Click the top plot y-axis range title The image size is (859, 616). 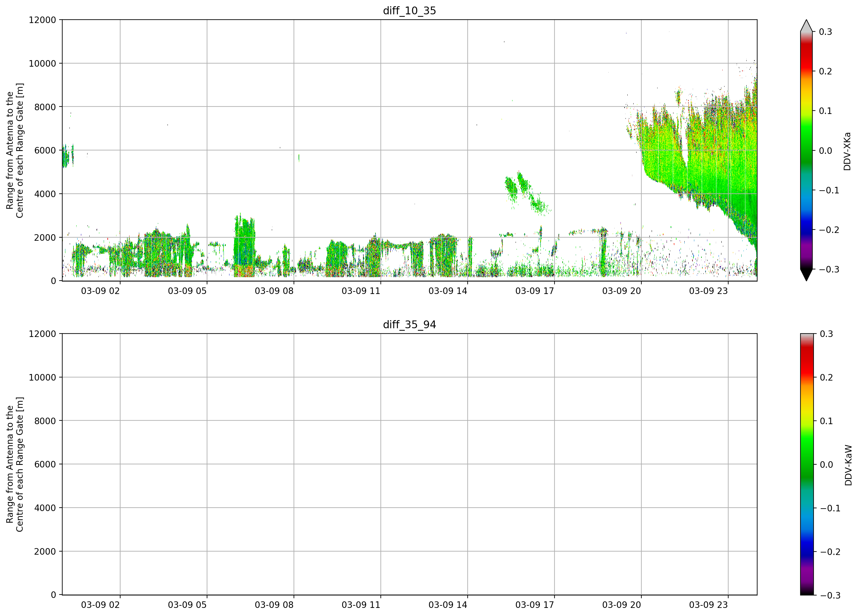15,150
